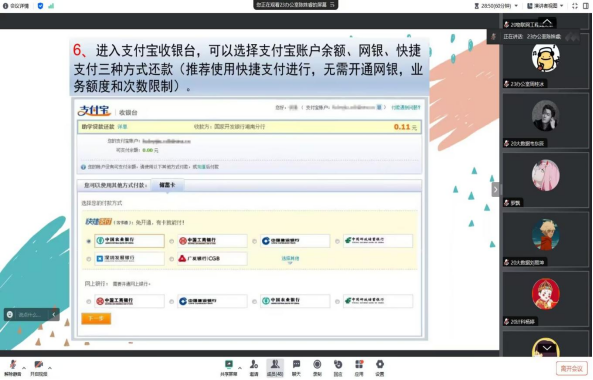Screen dimensions: 593x380
Task: Open the screen viewing options menu at top
Action: [x=332, y=5]
